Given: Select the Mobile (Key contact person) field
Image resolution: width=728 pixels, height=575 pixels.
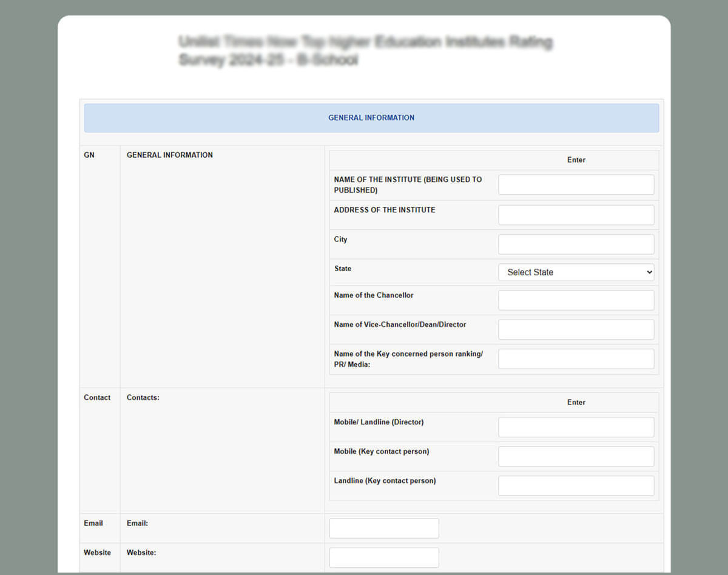Looking at the screenshot, I should (x=576, y=457).
